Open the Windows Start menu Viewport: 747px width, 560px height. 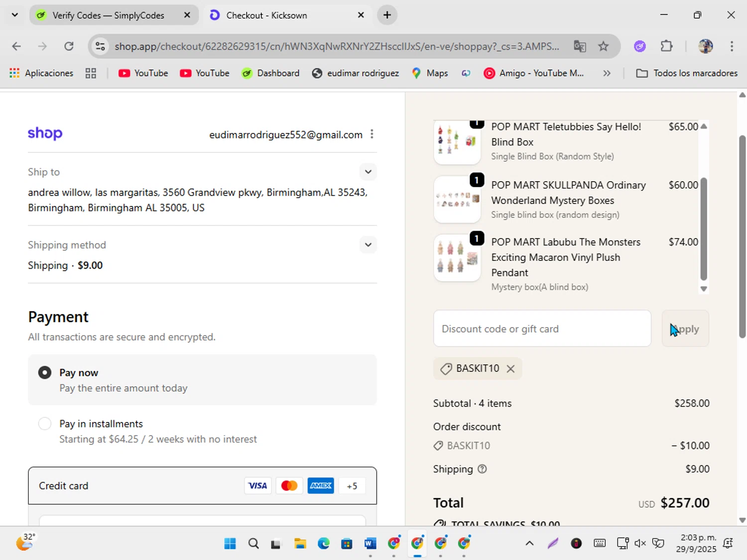(230, 544)
